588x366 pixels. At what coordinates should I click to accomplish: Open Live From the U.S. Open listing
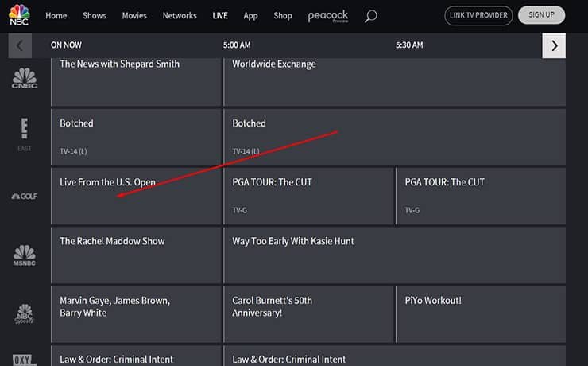click(137, 196)
